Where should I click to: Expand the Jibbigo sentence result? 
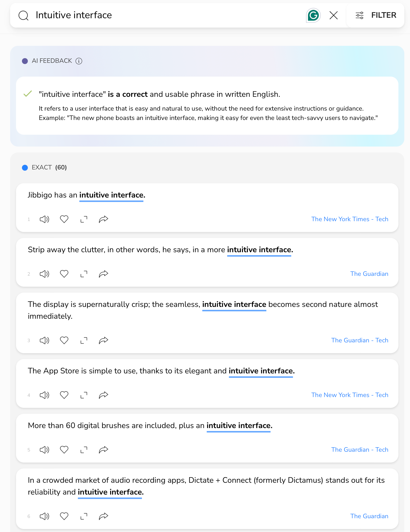[84, 219]
